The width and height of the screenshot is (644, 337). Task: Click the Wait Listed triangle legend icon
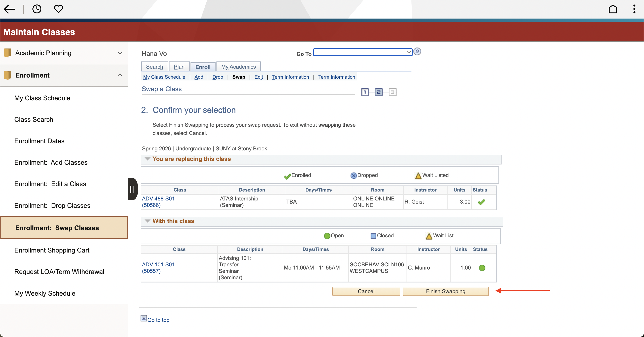pos(418,176)
